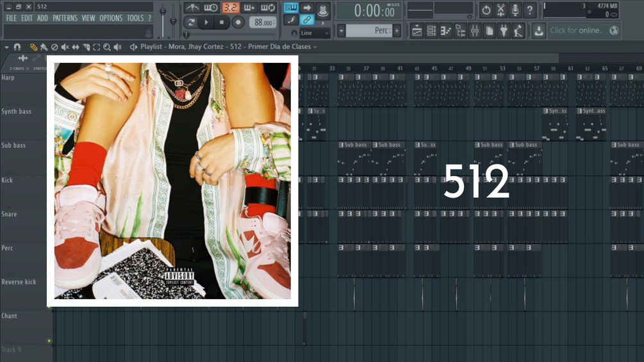This screenshot has height=362, width=644.
Task: Click the Perc pattern name field
Action: coord(369,30)
